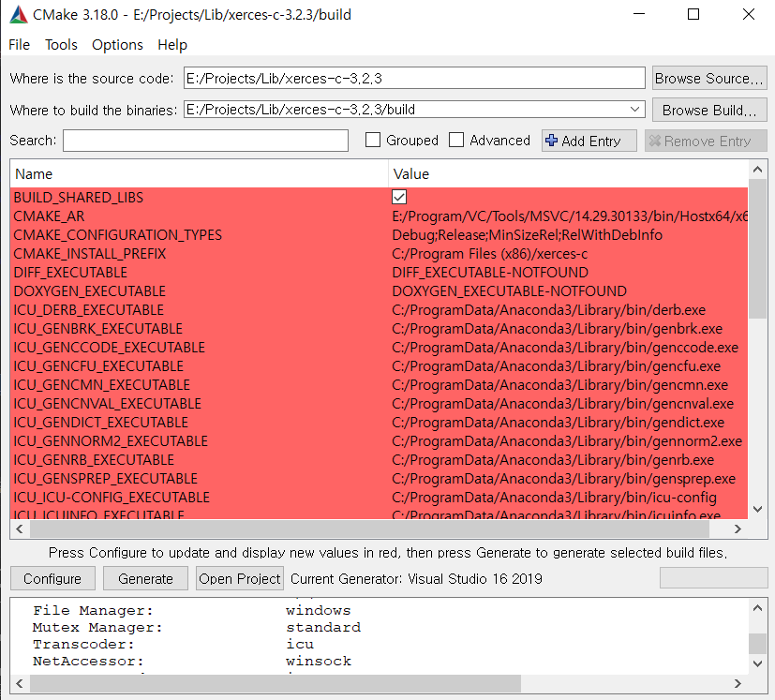This screenshot has width=775, height=700.
Task: Click the gencmn.exe path value
Action: coord(560,385)
